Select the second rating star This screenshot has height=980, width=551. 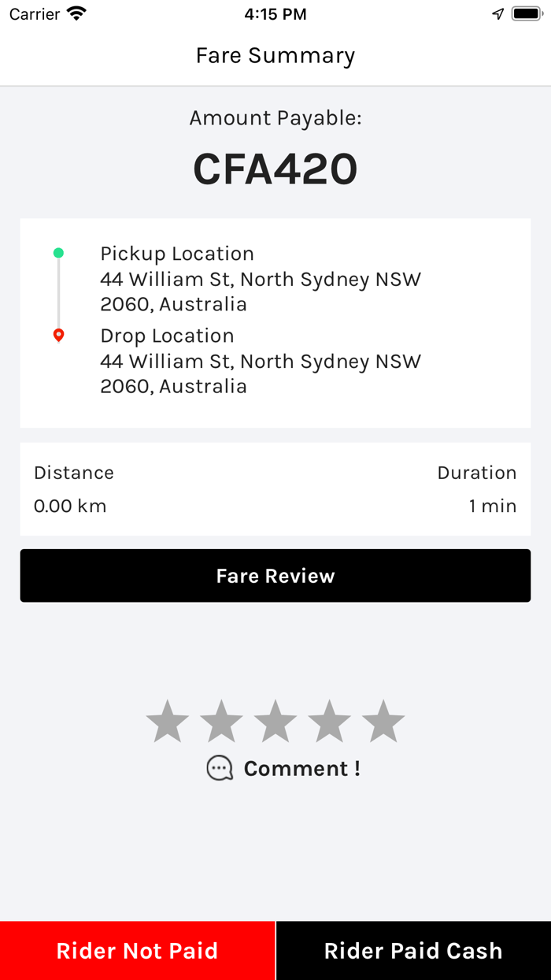[x=221, y=718]
